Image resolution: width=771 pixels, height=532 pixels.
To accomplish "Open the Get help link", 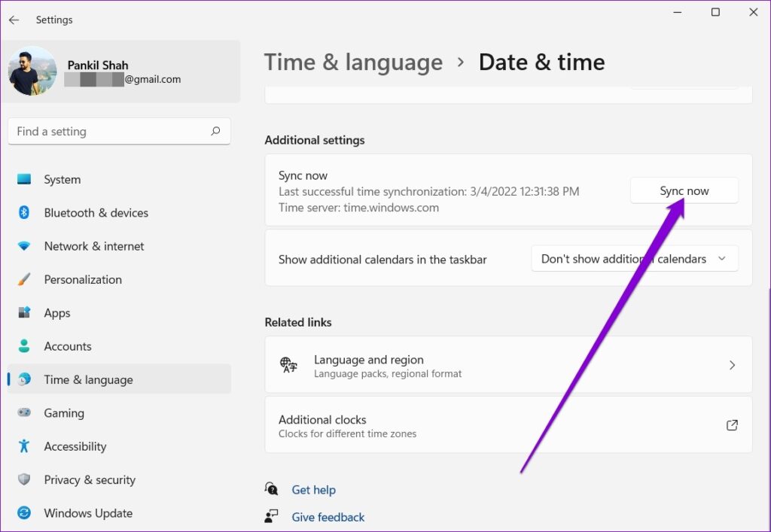I will (x=313, y=490).
